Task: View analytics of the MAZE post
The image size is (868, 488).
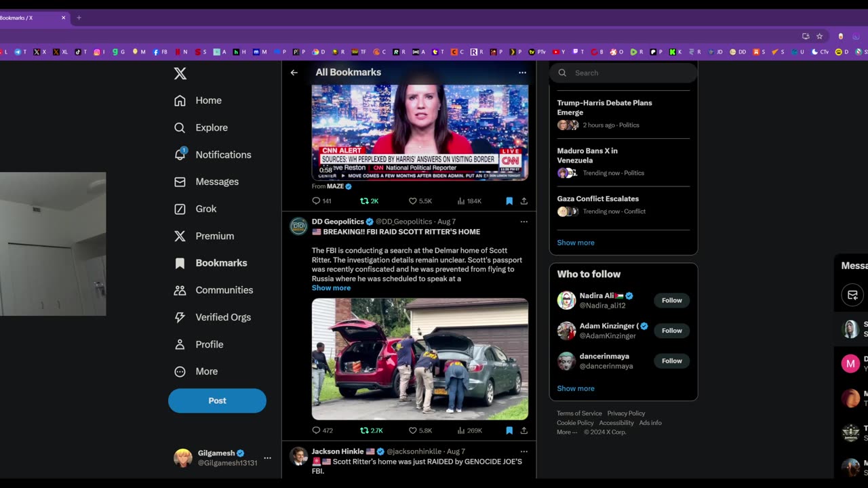Action: [x=469, y=201]
